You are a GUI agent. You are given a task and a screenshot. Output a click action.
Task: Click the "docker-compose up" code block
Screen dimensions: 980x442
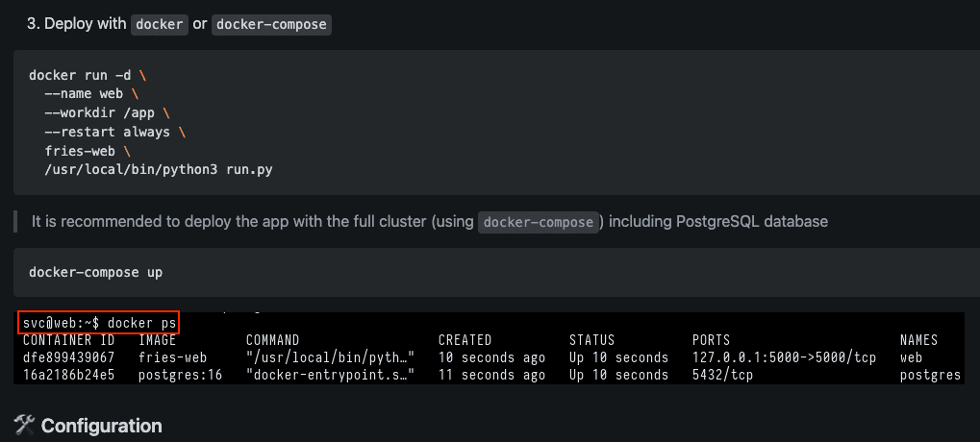pos(496,272)
